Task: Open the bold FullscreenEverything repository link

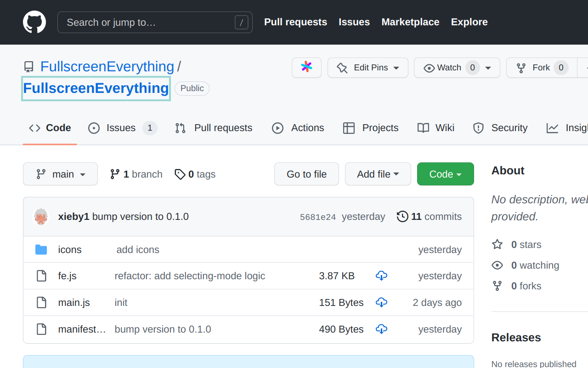Action: [x=96, y=88]
